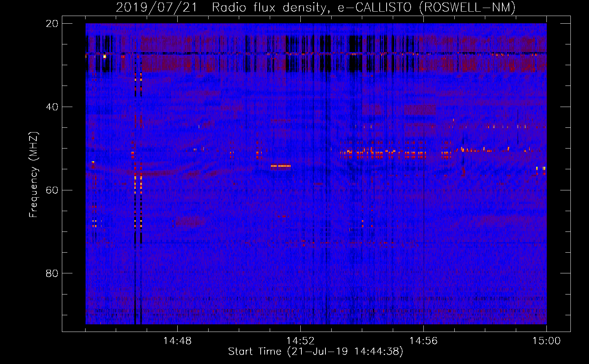Click the Start Time axis label
Screen dimensions: 589x364
pyautogui.click(x=316, y=352)
